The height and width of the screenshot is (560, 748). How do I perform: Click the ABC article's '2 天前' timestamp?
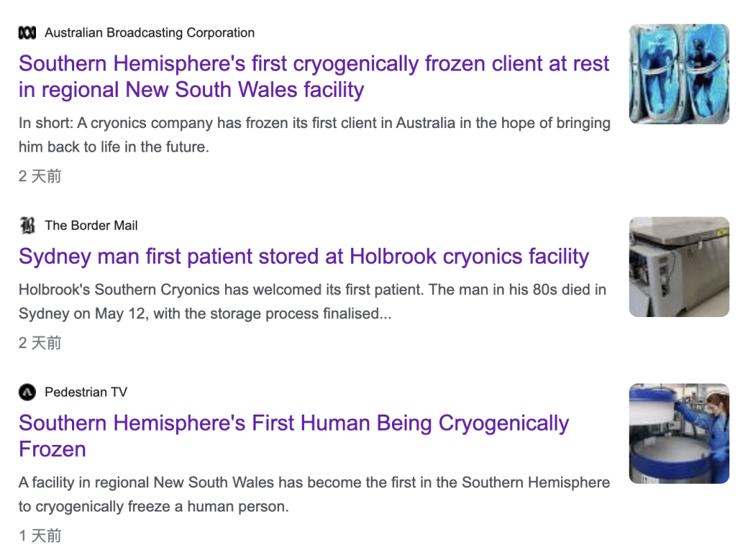tap(40, 177)
